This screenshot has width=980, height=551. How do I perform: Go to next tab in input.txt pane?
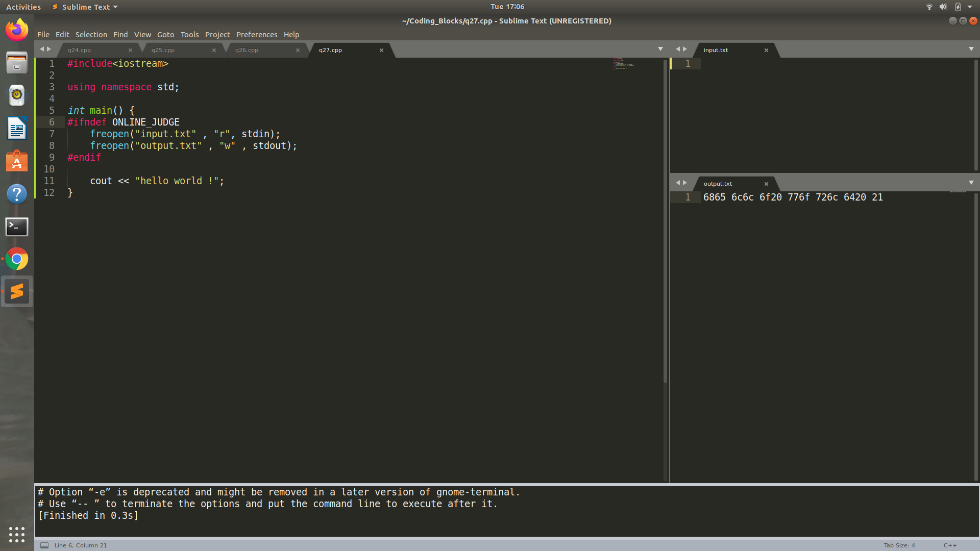(x=685, y=49)
